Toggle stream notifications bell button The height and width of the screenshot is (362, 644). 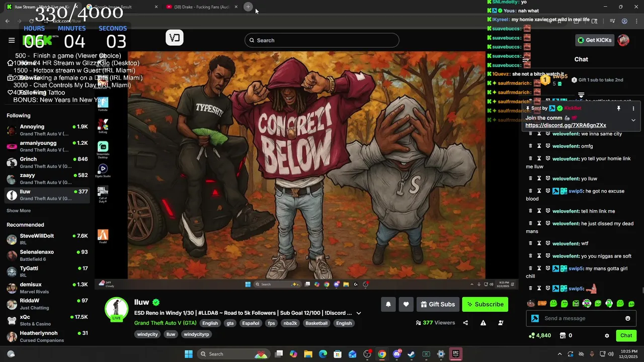tap(388, 304)
